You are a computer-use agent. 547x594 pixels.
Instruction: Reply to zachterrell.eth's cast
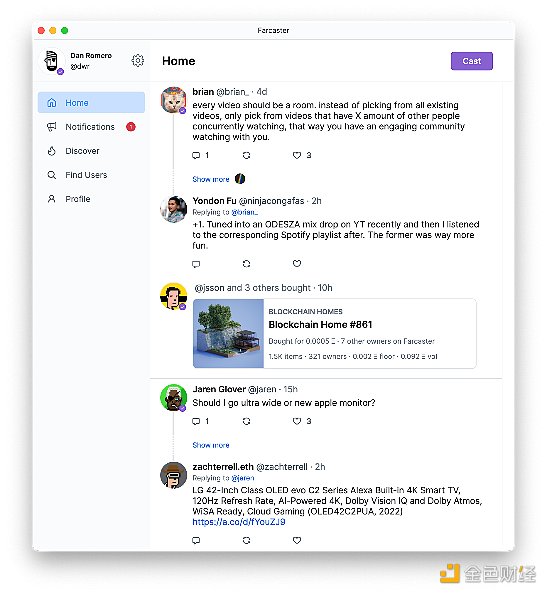(196, 540)
